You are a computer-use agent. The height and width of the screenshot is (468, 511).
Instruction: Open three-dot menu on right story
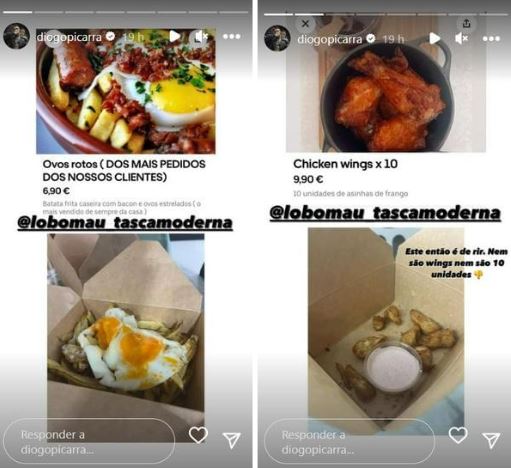tap(491, 39)
